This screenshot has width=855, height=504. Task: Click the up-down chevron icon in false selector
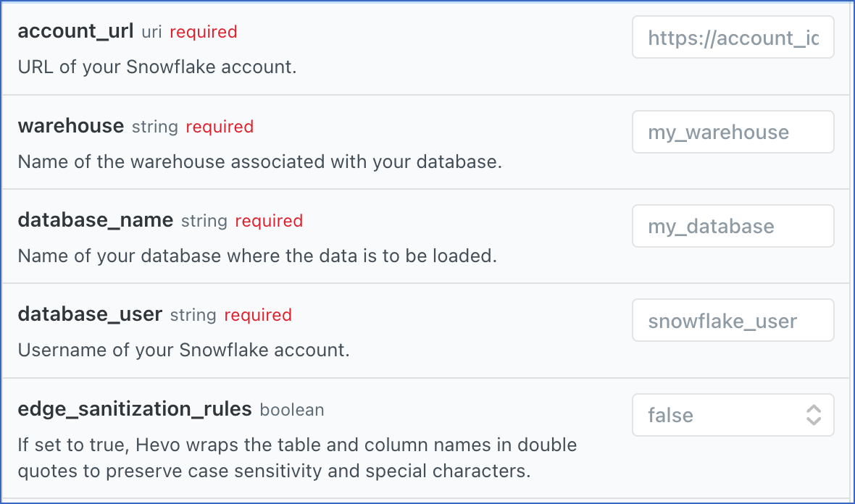814,415
